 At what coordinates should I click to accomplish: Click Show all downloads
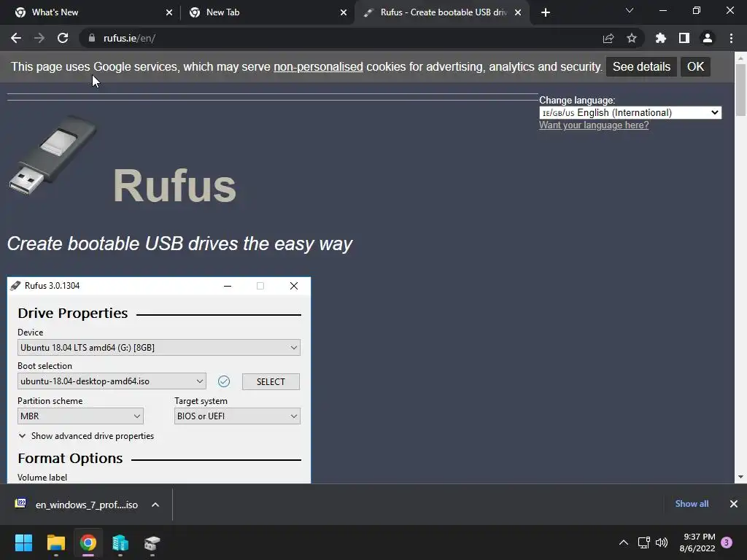[692, 504]
